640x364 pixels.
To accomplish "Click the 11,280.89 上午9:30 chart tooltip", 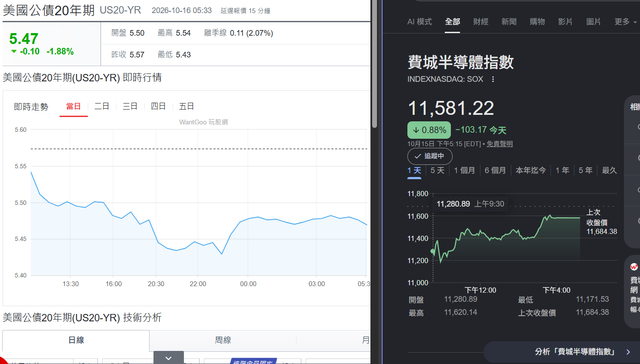I will [470, 204].
